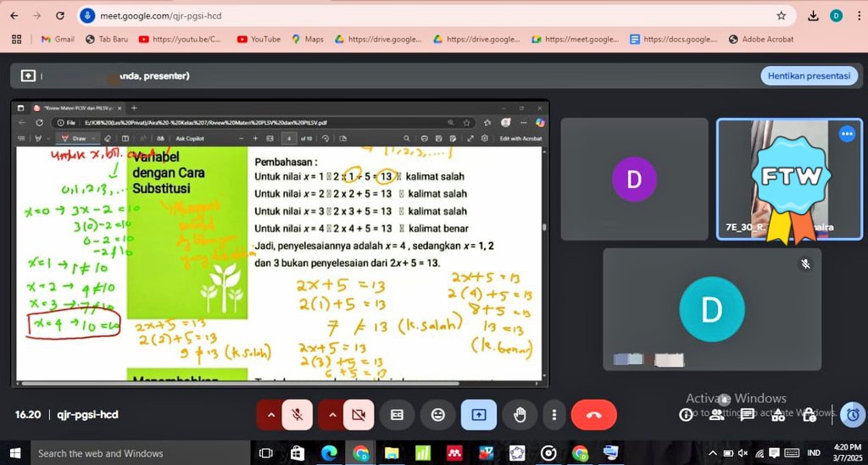This screenshot has height=465, width=868.
Task: Open a new tab in shared Edge window
Action: click(134, 108)
